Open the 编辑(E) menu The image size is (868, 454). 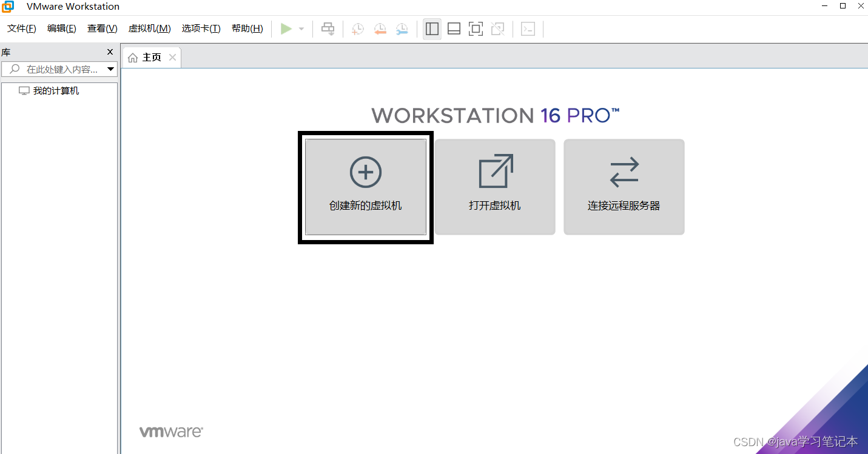pos(62,28)
